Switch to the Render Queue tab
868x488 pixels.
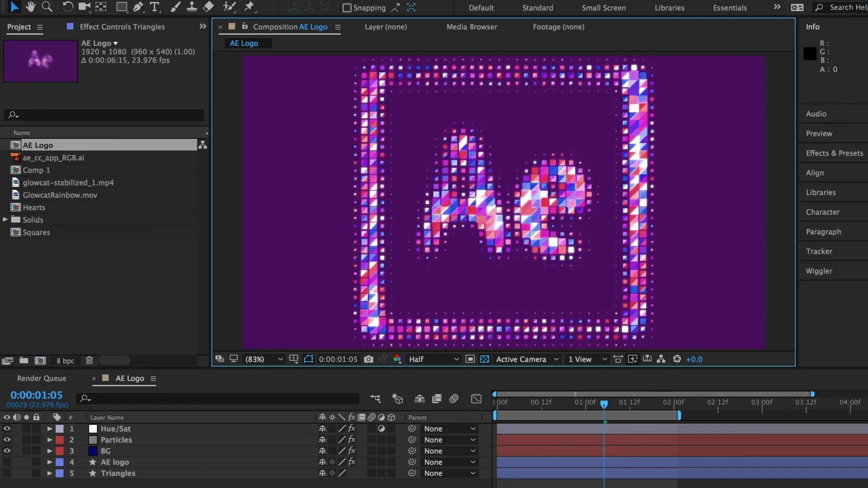pos(41,378)
